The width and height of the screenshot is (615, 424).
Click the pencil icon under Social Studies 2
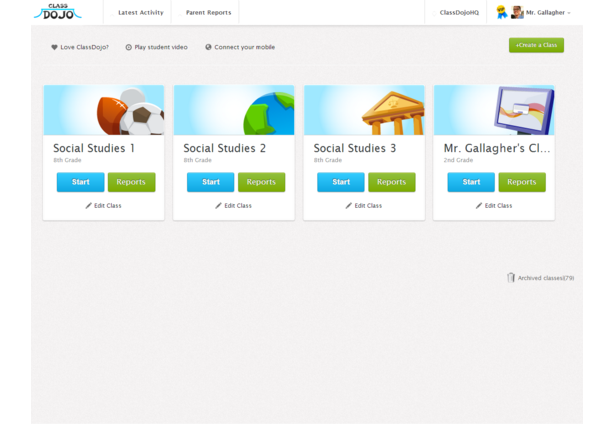tap(218, 206)
